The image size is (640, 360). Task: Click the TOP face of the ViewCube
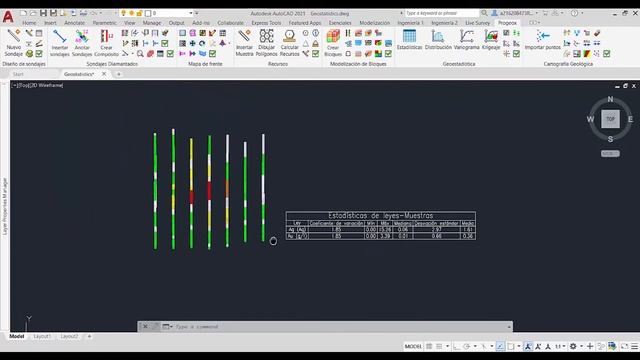(610, 119)
